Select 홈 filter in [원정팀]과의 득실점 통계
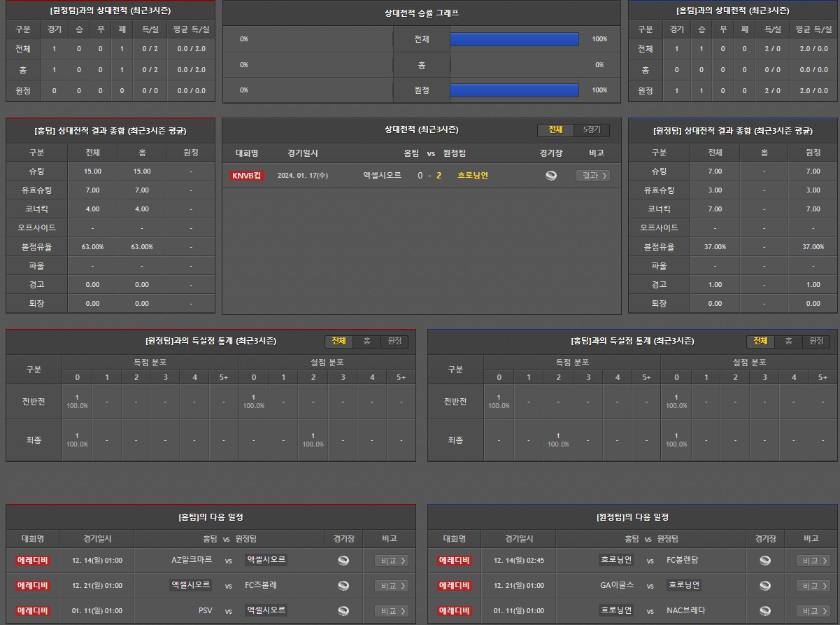This screenshot has height=625, width=840. [366, 341]
